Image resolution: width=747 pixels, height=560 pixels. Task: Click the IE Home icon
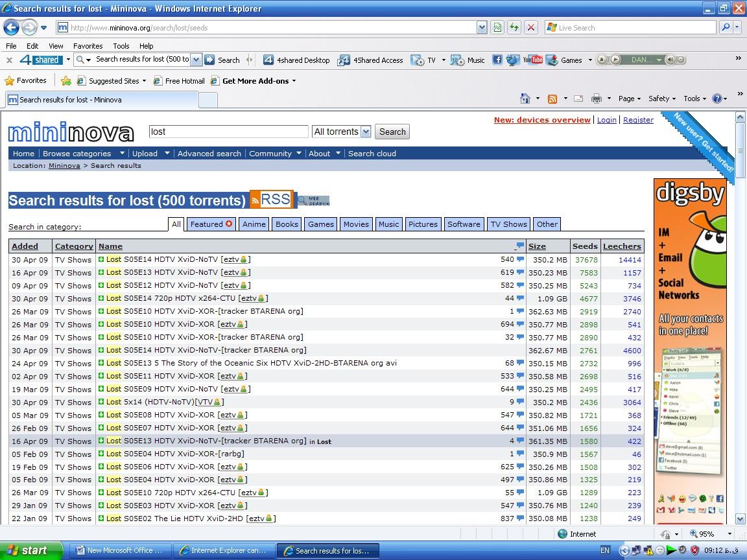pyautogui.click(x=525, y=99)
